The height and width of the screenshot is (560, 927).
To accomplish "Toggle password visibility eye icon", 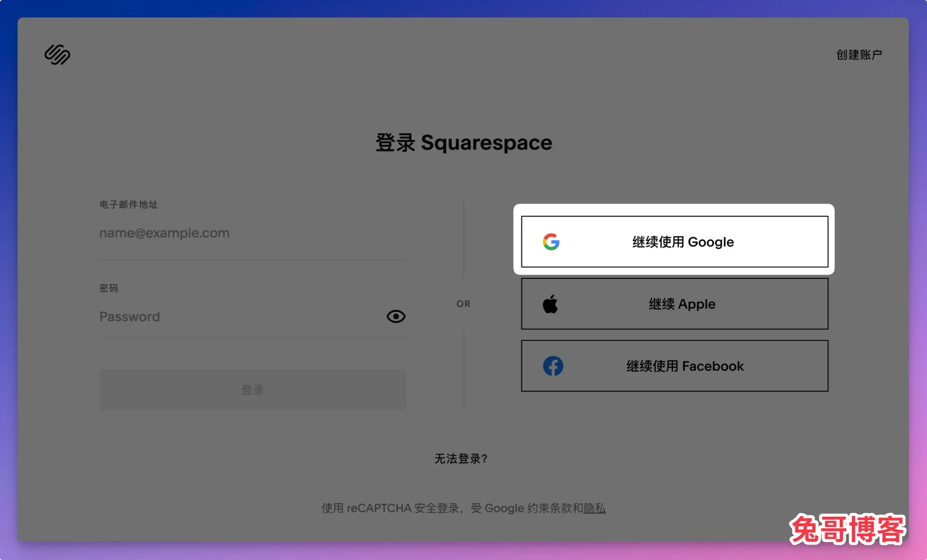I will pos(396,316).
